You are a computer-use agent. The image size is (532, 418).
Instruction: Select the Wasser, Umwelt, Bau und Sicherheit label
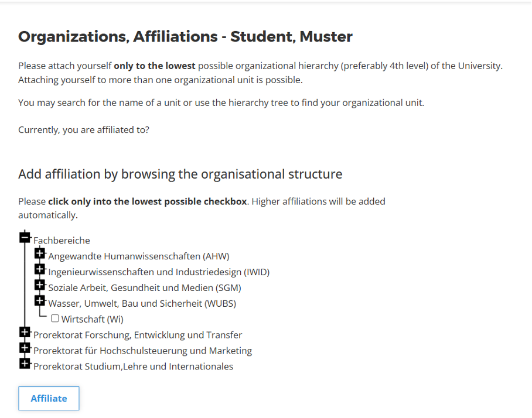click(142, 304)
